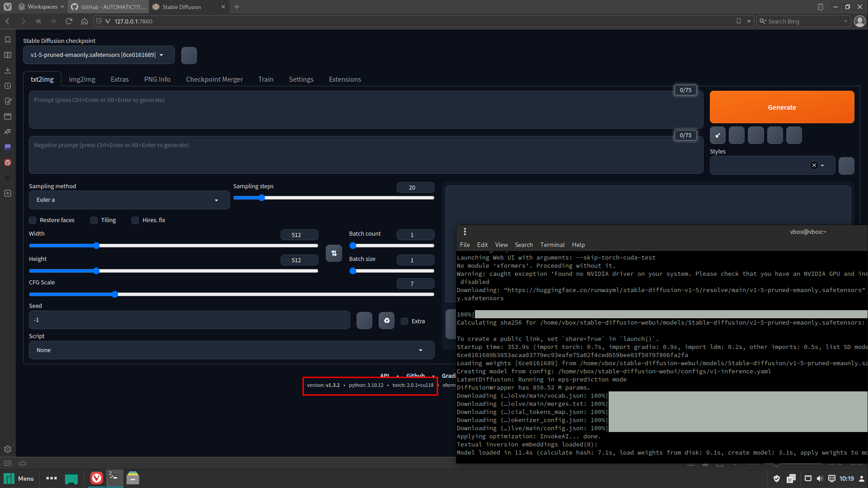Open the history panel clock icon
Screen dimensions: 868x488
[8, 86]
